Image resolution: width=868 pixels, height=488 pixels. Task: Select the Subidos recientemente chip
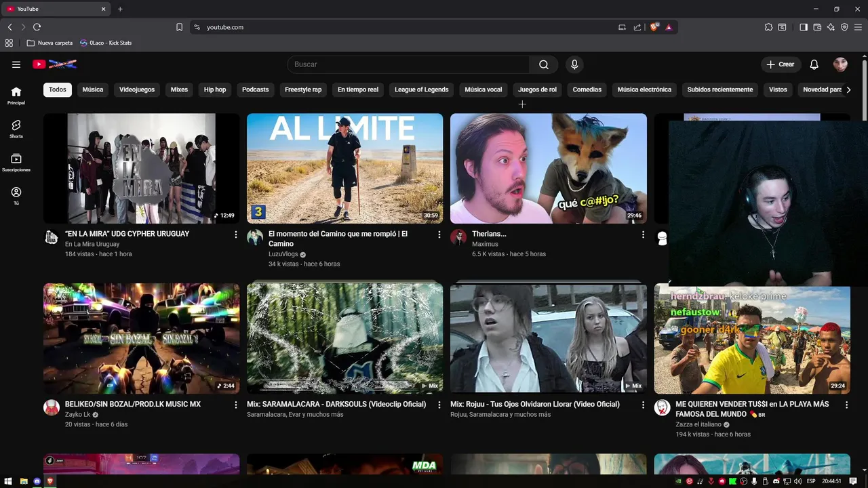[x=720, y=89]
